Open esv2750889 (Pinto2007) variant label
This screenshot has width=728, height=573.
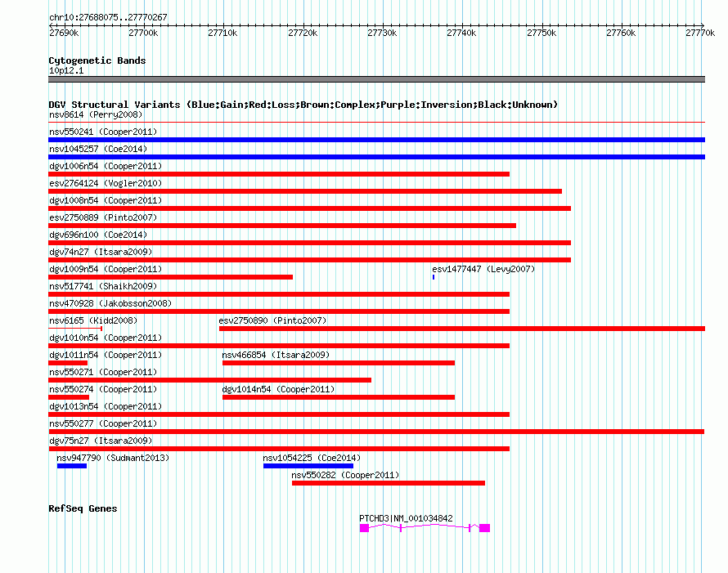coord(103,217)
